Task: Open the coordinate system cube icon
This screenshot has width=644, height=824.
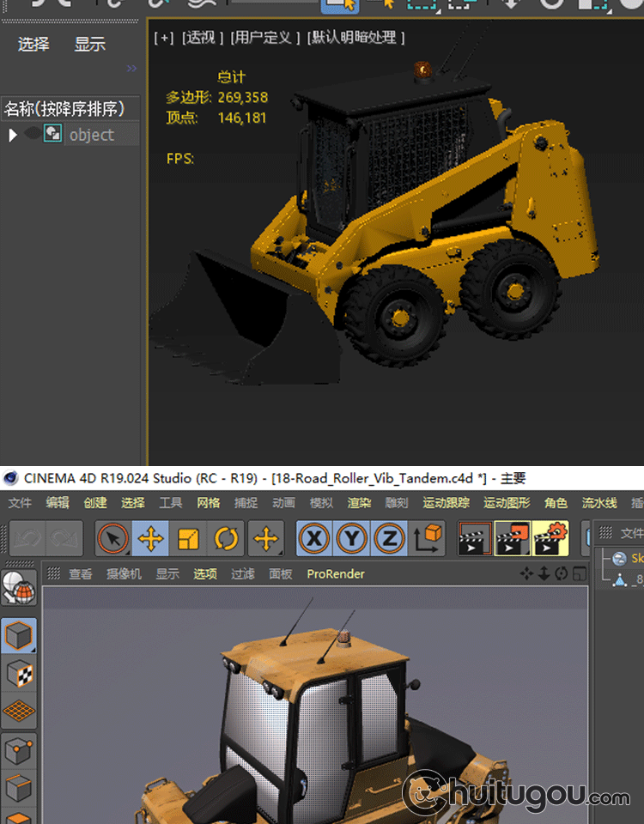Action: tap(428, 539)
